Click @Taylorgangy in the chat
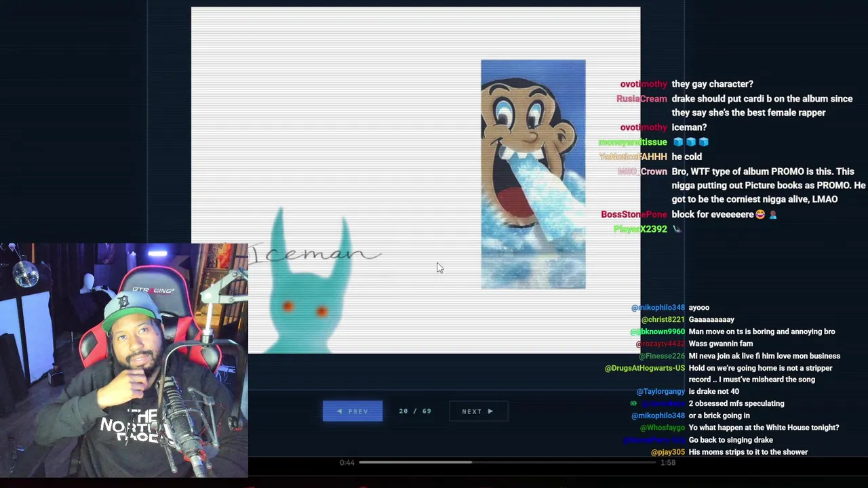The image size is (868, 488). click(660, 392)
